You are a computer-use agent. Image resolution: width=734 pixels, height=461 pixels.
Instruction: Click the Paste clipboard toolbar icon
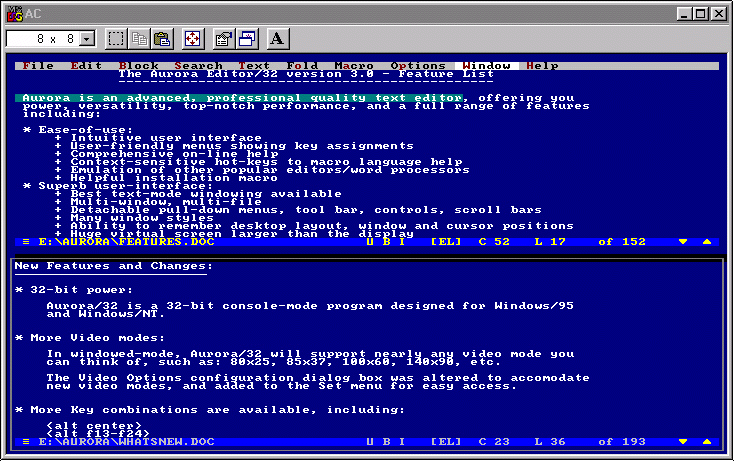click(162, 39)
